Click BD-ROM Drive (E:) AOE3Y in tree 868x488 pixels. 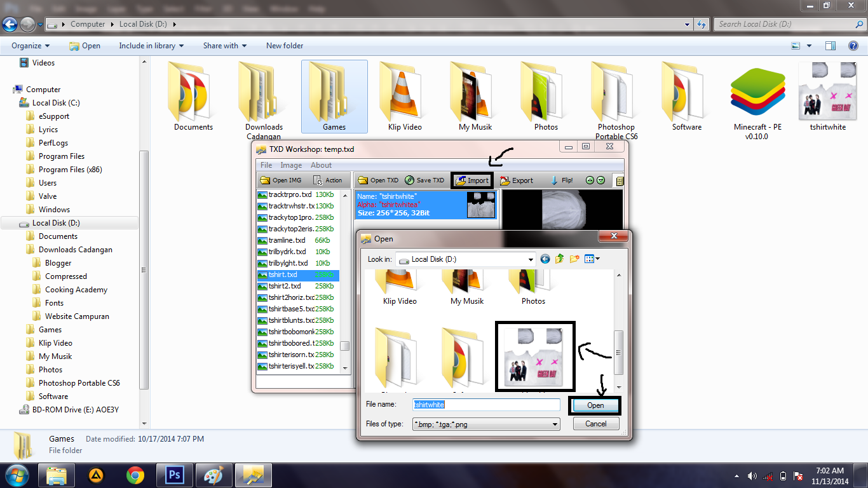[75, 410]
